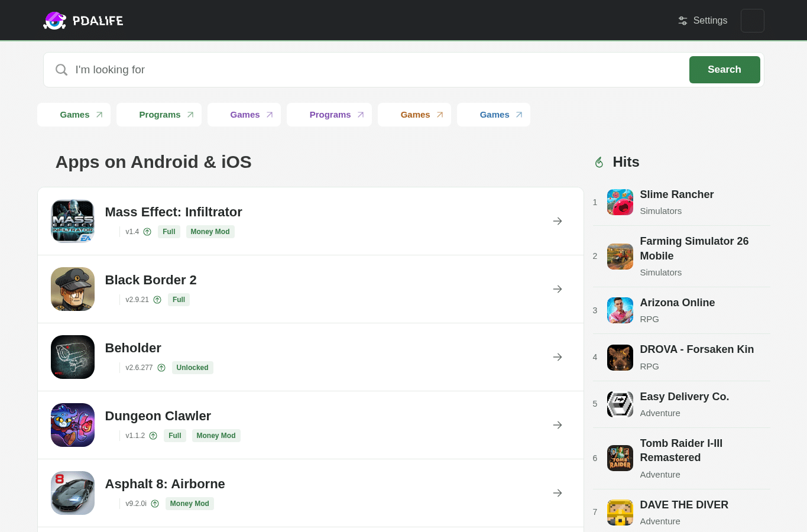Click the arrow on Mass Effect: Infiltrator row
Screen dimensions: 807x532
pos(558,221)
